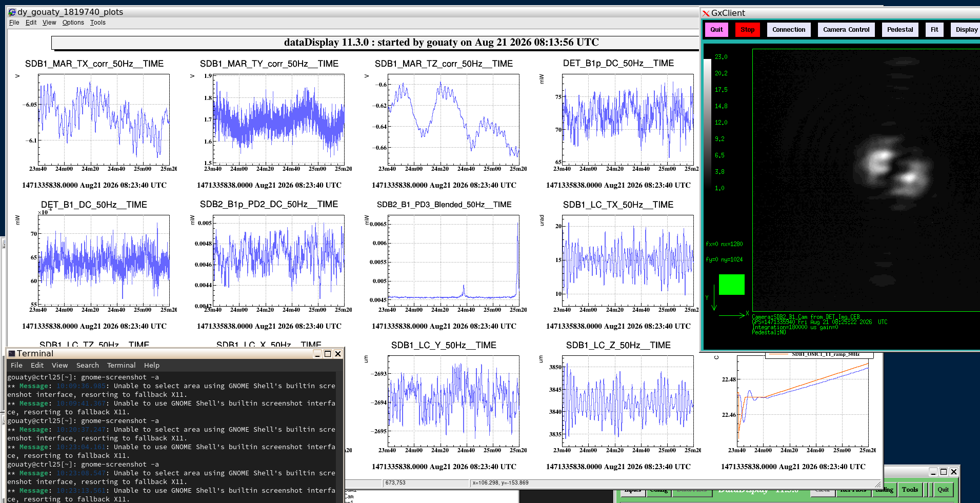Open the Terminal window's Help menu
Screen dimensions: 980x503
click(x=151, y=365)
